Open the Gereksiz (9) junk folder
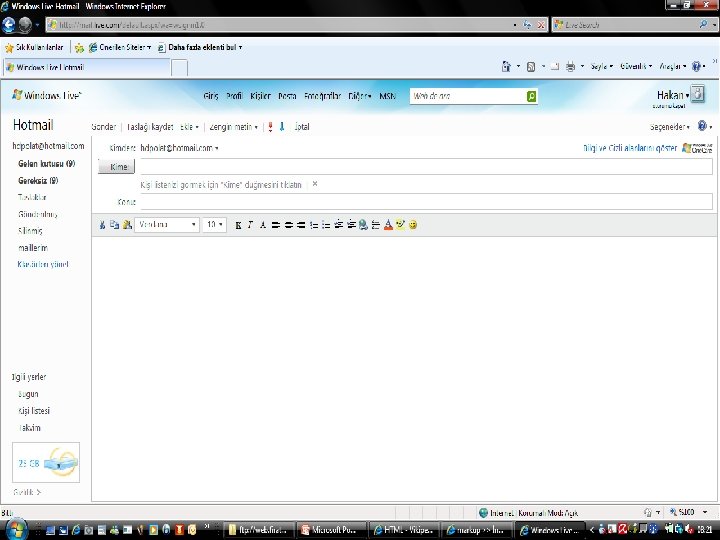The width and height of the screenshot is (720, 540). [x=38, y=181]
